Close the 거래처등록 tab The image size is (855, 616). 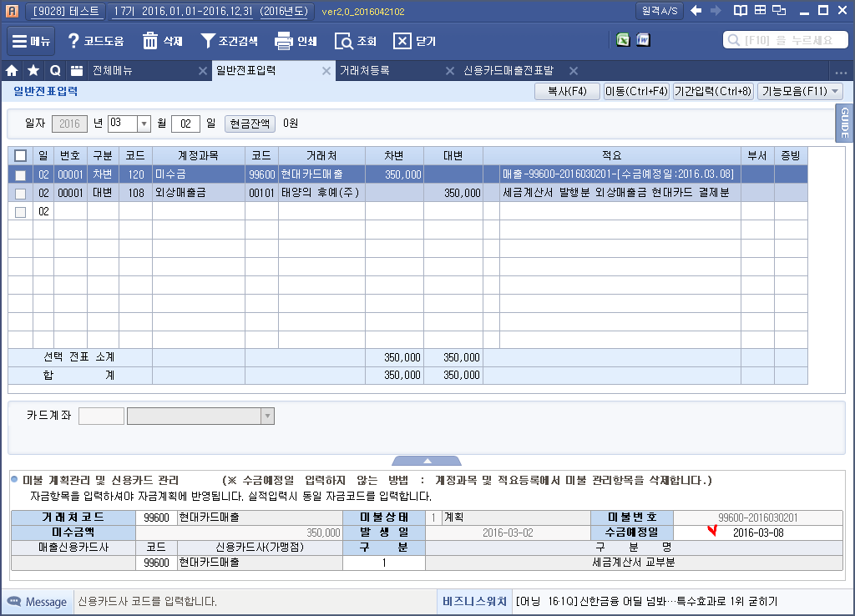point(450,71)
